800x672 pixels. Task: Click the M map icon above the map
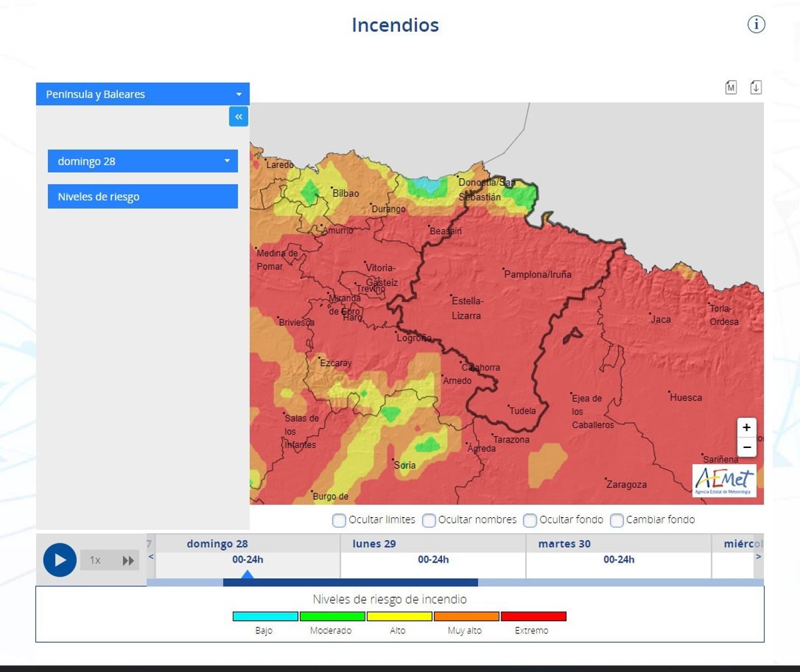tap(731, 87)
